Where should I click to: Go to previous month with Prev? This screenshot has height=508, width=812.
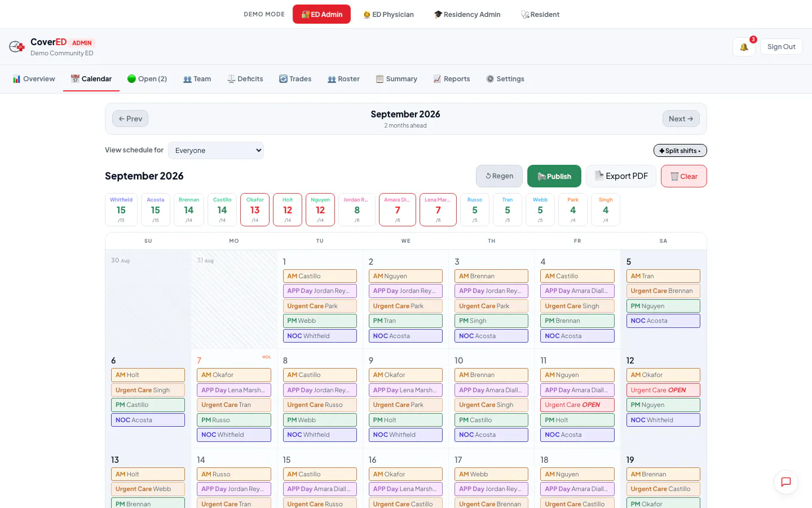coord(130,119)
